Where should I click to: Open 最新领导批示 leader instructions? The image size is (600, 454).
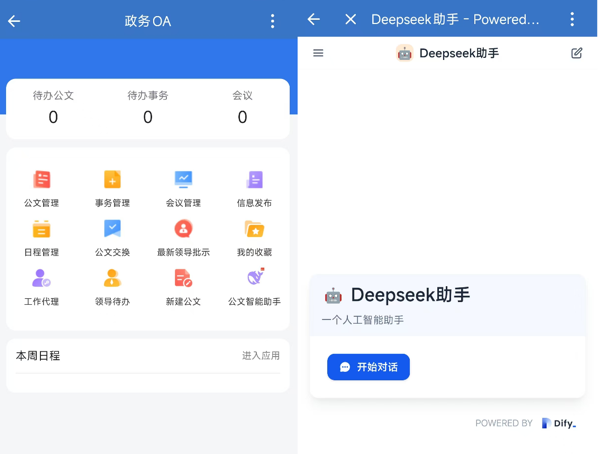coord(183,238)
